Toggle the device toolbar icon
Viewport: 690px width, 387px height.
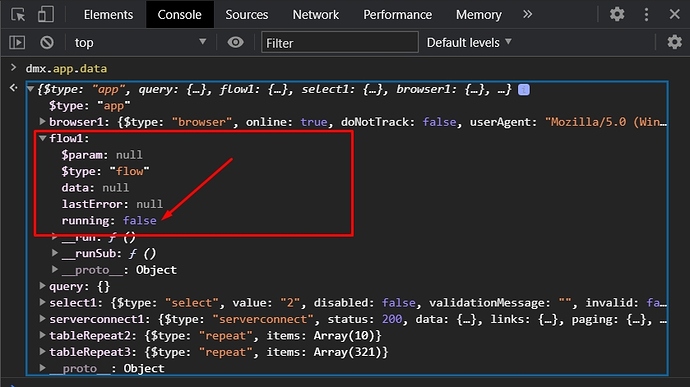coord(46,14)
